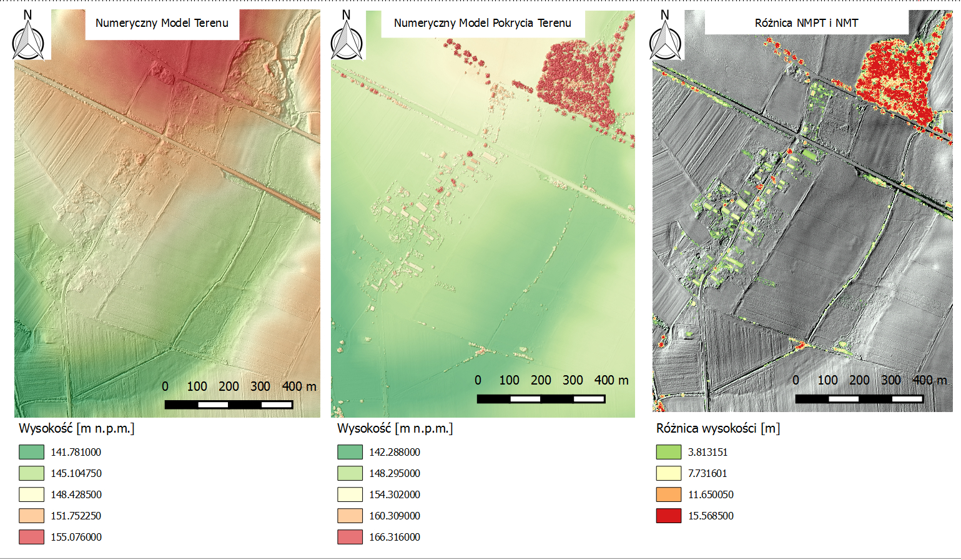Click the peach swatch for 151.752250

(31, 516)
